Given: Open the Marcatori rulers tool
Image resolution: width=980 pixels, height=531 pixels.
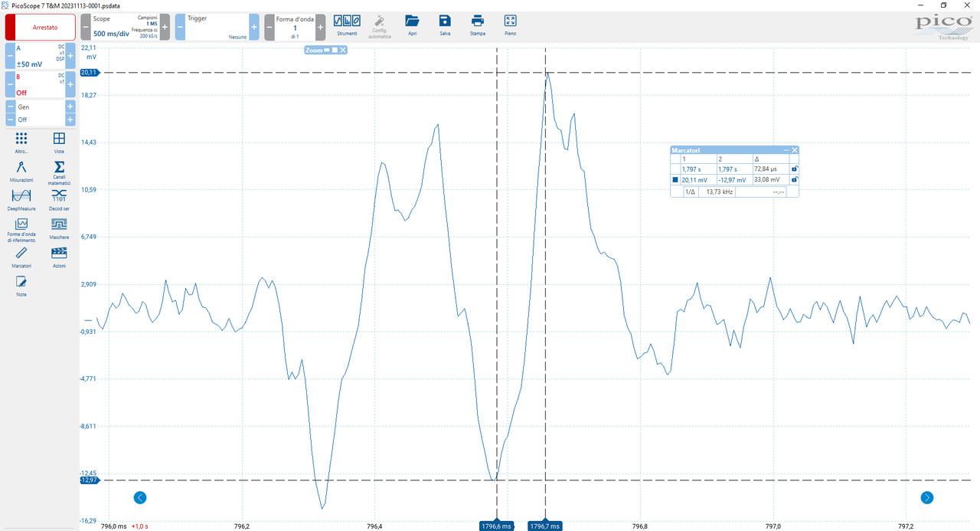Looking at the screenshot, I should 21,257.
